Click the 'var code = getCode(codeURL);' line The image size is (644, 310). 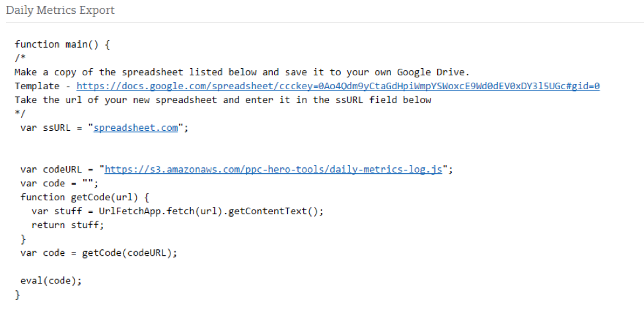pos(99,253)
